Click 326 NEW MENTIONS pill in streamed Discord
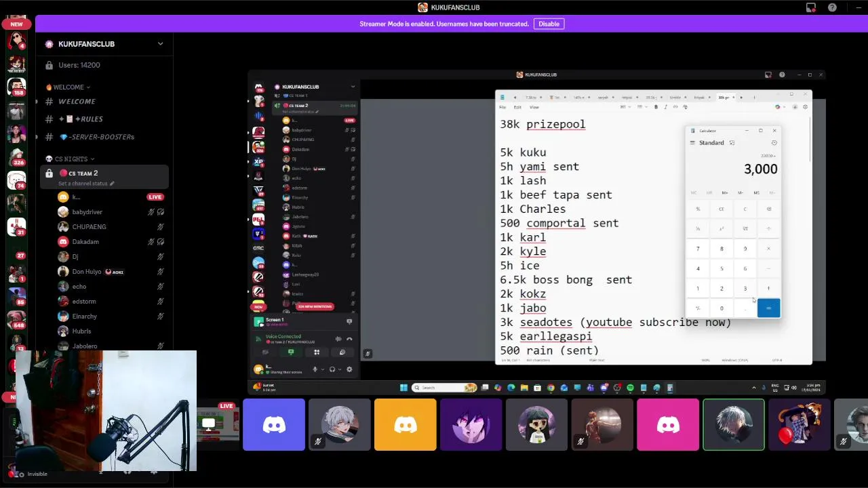 [x=315, y=306]
